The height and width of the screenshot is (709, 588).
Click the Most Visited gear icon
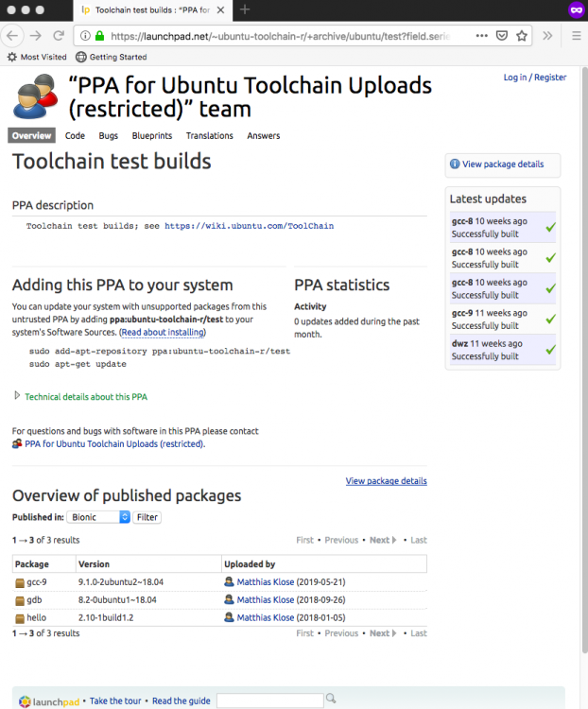pos(12,57)
